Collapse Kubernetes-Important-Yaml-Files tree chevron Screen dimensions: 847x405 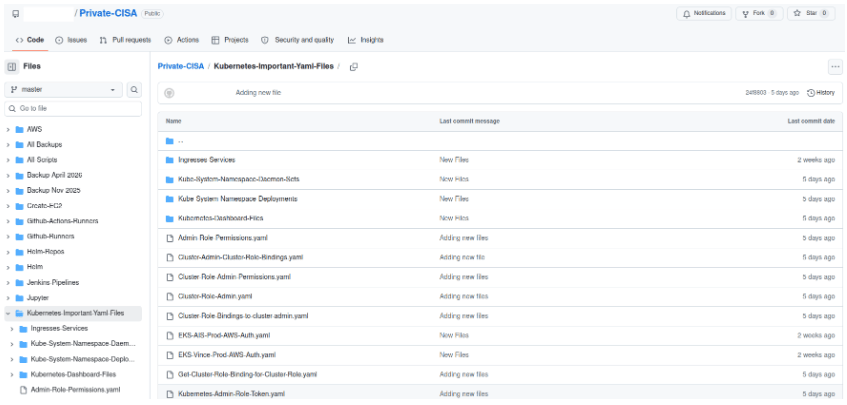[8, 313]
